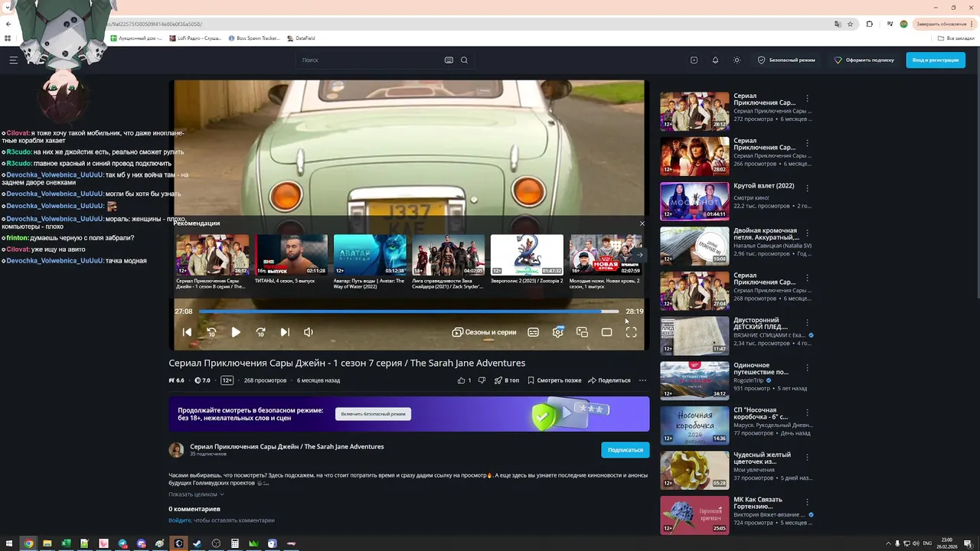Click the Поиск search field
This screenshot has width=980, height=551.
[x=370, y=60]
